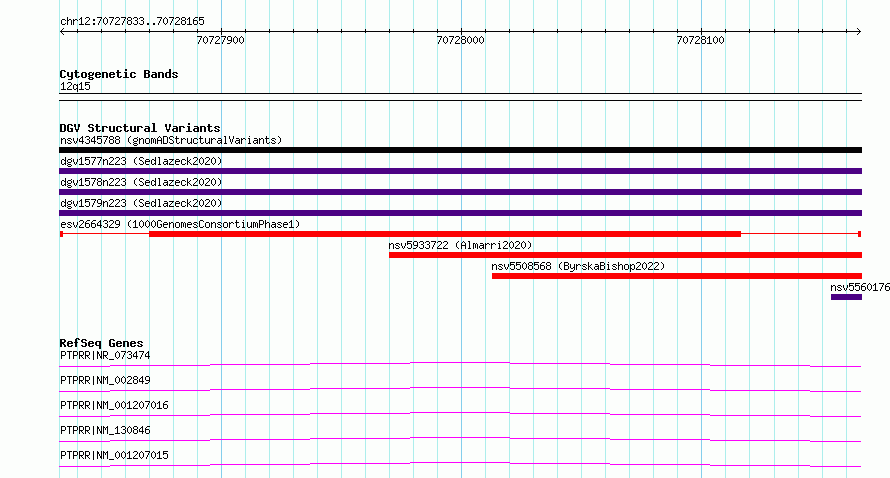Click the chr12:70727833..70728165 coordinate label
Image resolution: width=890 pixels, height=478 pixels.
[132, 21]
